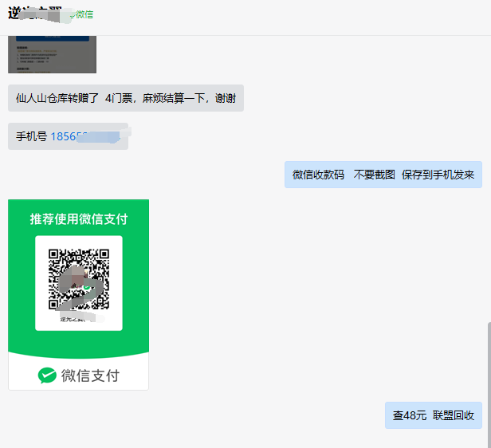Select the 查48元 联盟回收 message bubble
Screen dimensions: 491x448
[x=433, y=415]
